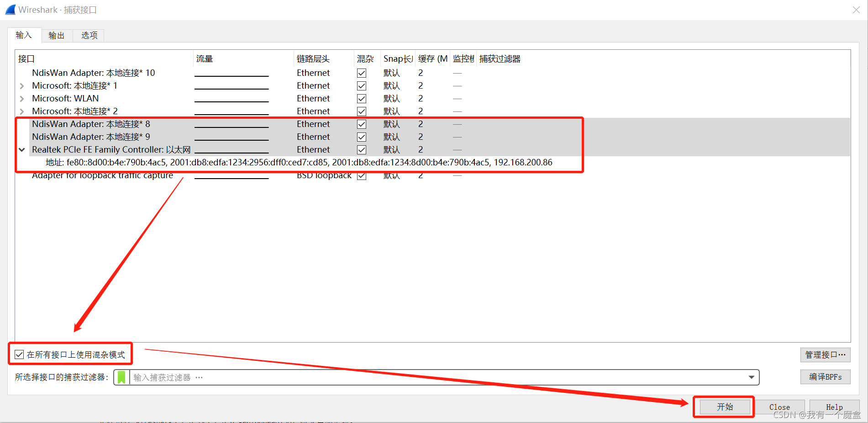Select NdisWan Adapter: 本地连接* 8 row

click(x=91, y=124)
